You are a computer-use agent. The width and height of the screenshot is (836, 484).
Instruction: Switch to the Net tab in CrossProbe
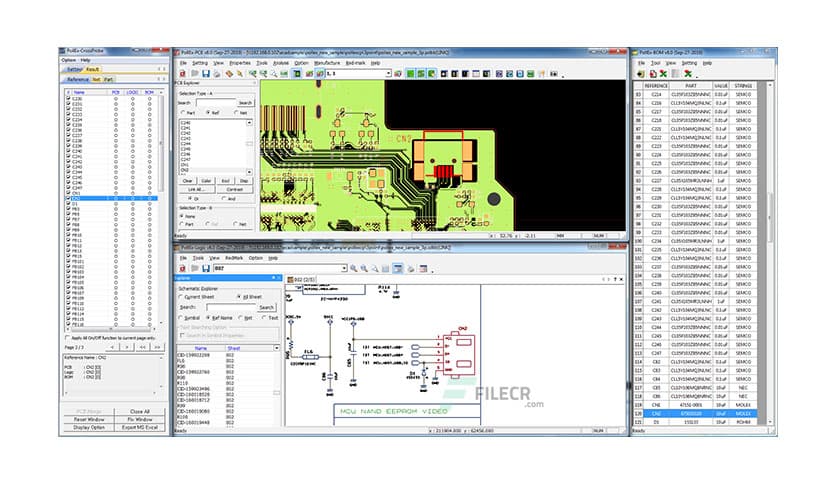(x=95, y=78)
